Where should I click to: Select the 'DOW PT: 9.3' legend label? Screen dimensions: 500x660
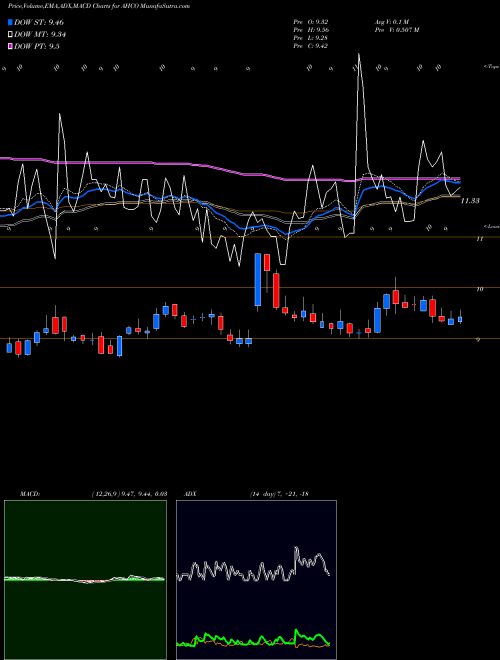pos(37,46)
